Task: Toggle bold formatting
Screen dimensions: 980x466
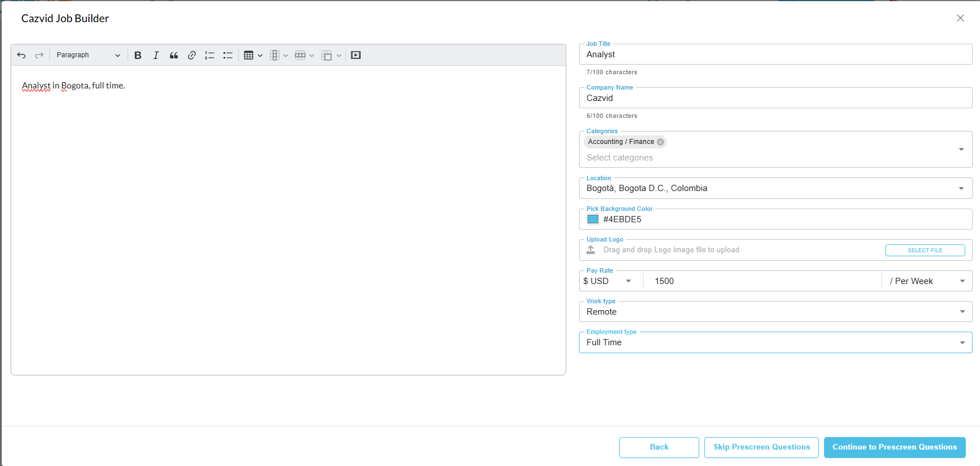Action: [138, 55]
